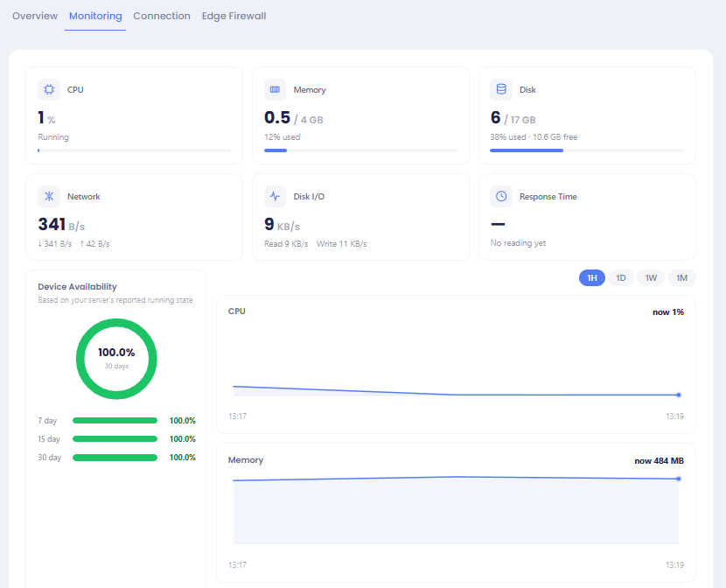726x588 pixels.
Task: Click the CPU chip icon
Action: (x=49, y=89)
